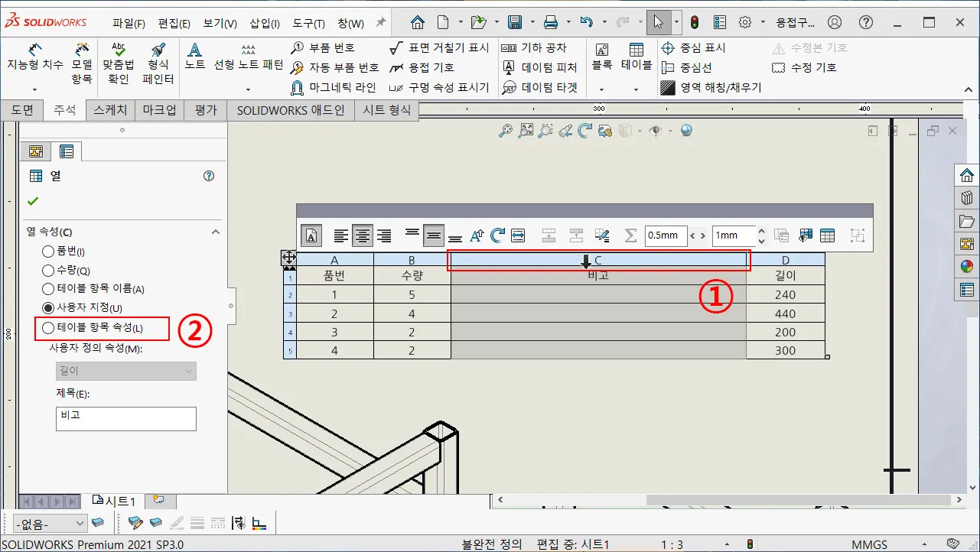Click the layer color properties icon in bottom toolbar
Screen dimensions: 980x552
pos(259,524)
